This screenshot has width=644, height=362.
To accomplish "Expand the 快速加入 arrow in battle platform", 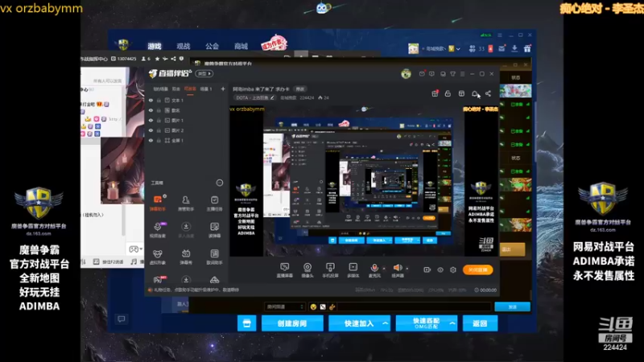I will click(386, 323).
